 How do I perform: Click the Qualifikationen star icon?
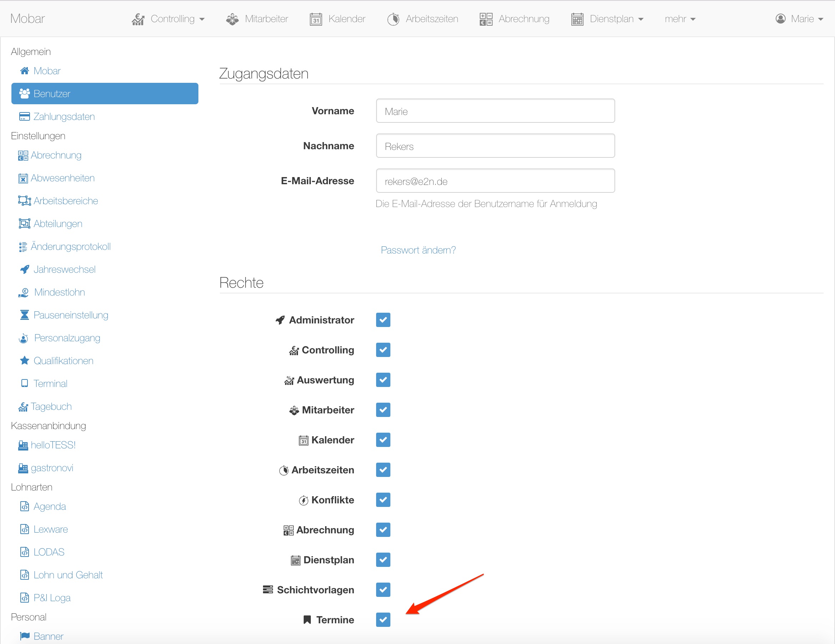coord(25,361)
